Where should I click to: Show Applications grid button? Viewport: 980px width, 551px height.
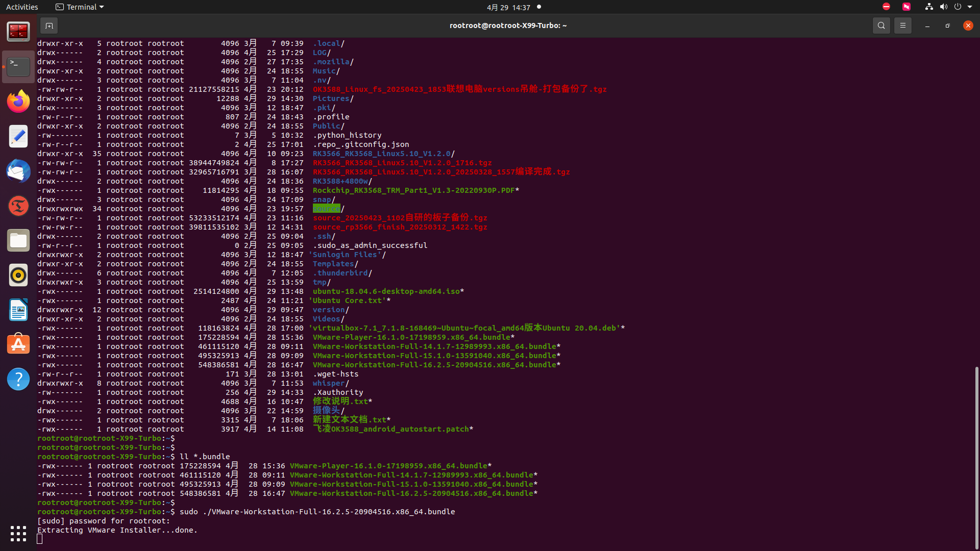[x=18, y=533]
